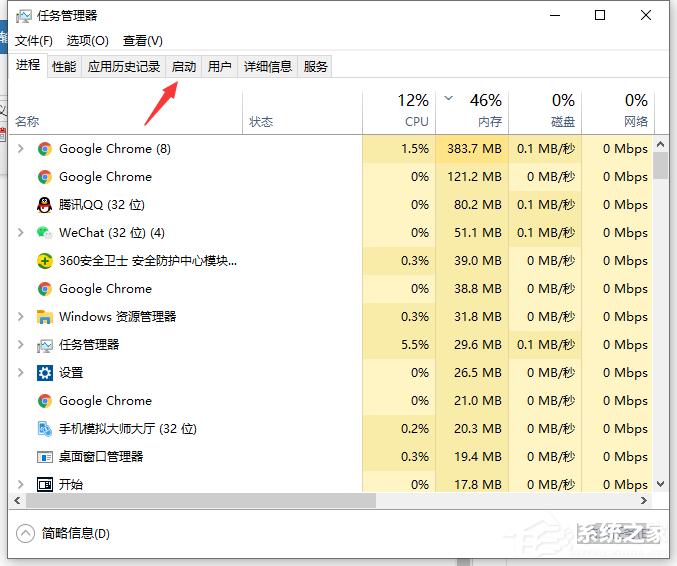Click the WeChat process icon
The height and width of the screenshot is (566, 677).
point(44,233)
